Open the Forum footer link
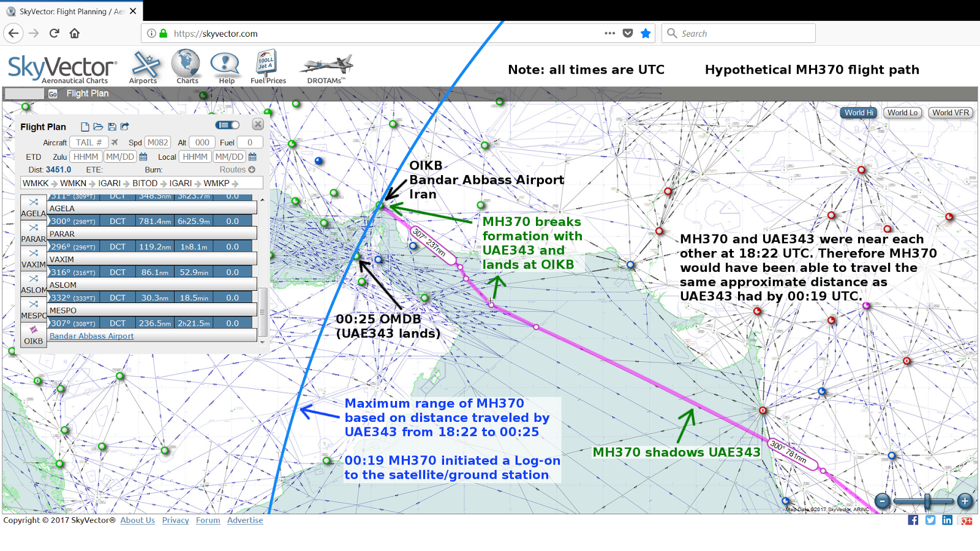Screen dimensions: 980x551 208,520
